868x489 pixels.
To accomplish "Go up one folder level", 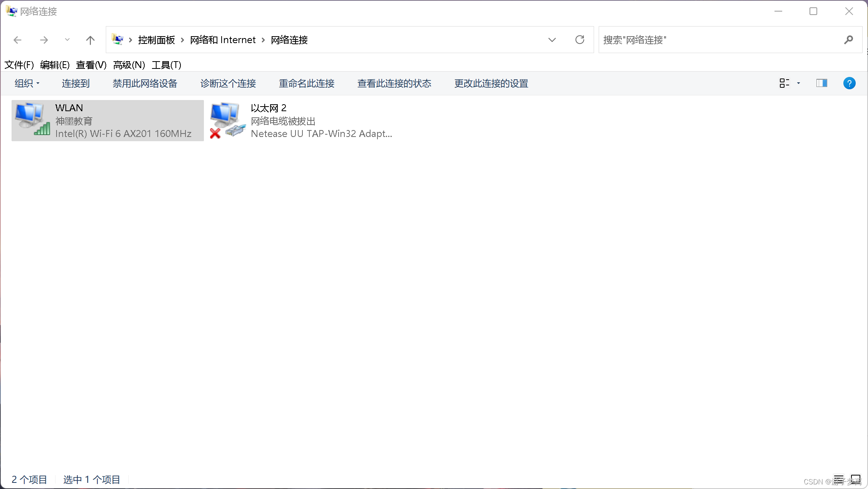I will point(90,40).
